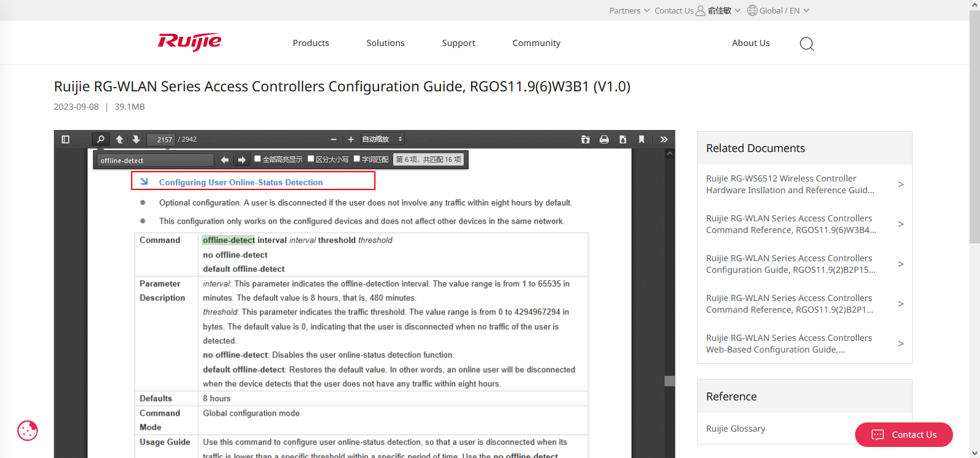This screenshot has width=980, height=458.
Task: Open Configuration Guide RGOS11.9(2)B2P15 document
Action: pos(791,264)
